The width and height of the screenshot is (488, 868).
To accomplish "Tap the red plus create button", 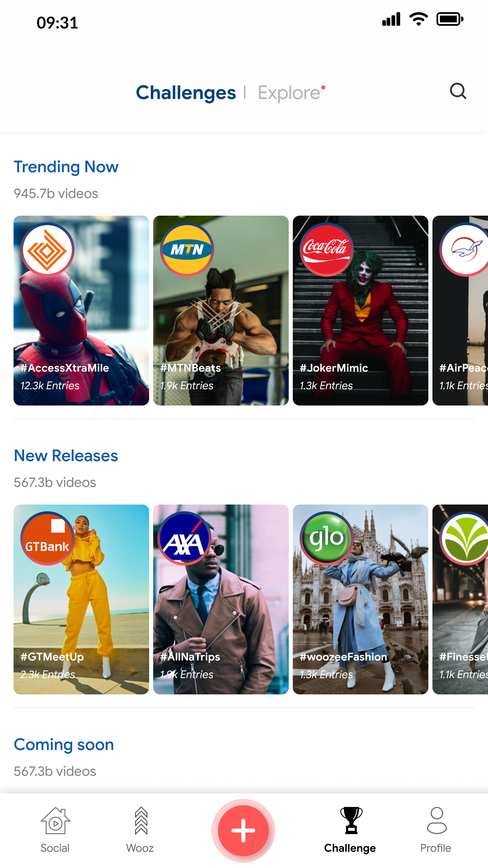I will pyautogui.click(x=243, y=830).
